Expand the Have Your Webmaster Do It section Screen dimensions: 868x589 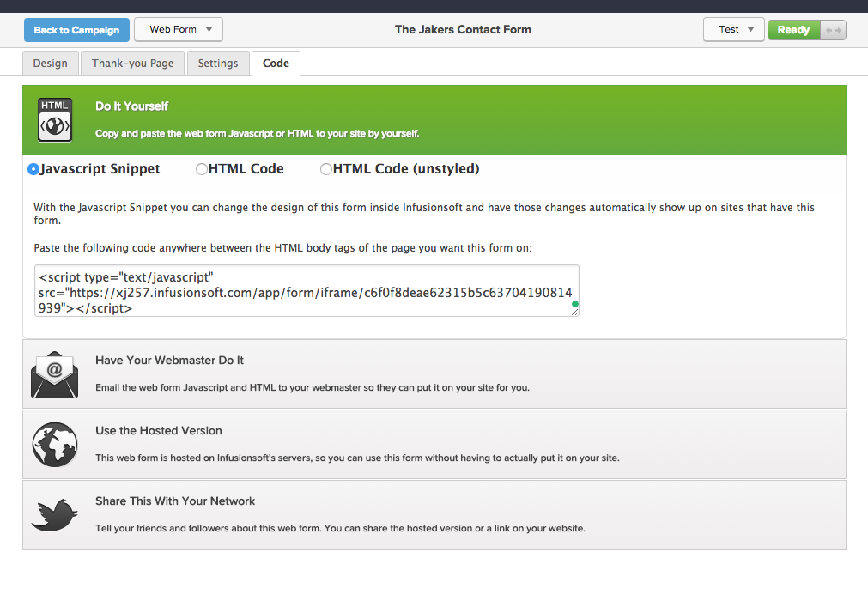tap(434, 374)
